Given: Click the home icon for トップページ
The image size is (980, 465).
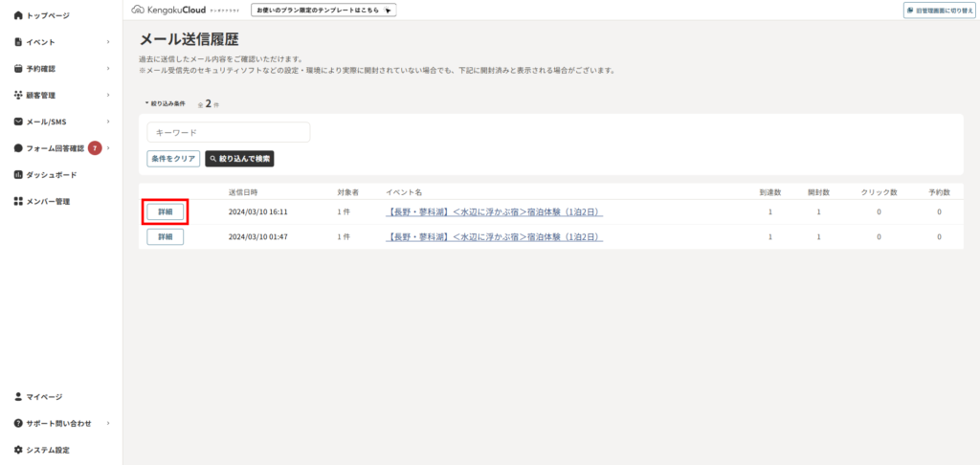Looking at the screenshot, I should [18, 15].
